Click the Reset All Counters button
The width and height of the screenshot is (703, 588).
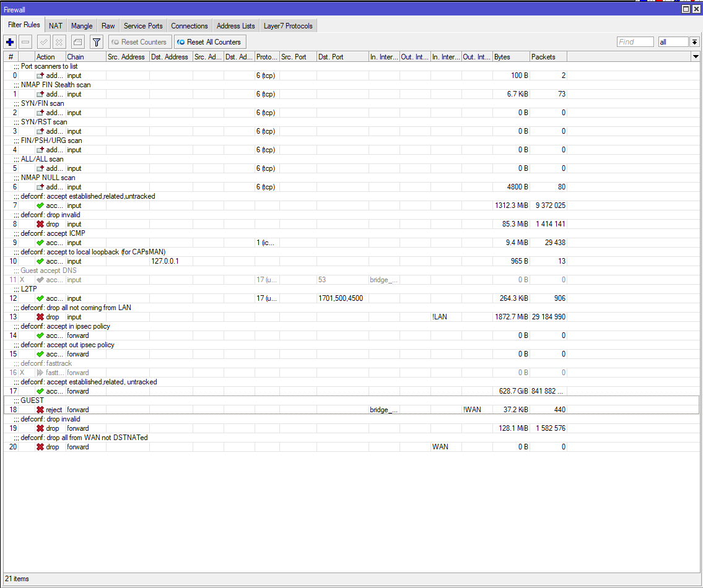[x=210, y=42]
